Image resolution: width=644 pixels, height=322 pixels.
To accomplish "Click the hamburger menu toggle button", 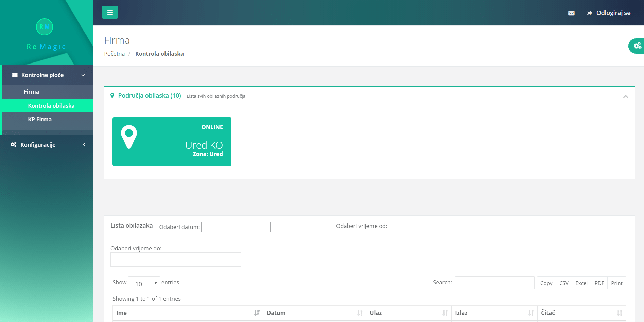I will (110, 13).
